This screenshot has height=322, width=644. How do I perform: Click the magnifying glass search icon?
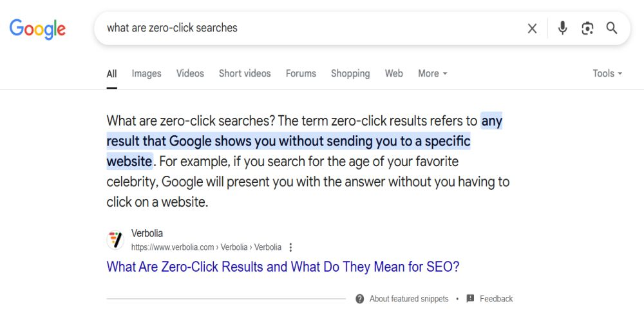tap(612, 28)
